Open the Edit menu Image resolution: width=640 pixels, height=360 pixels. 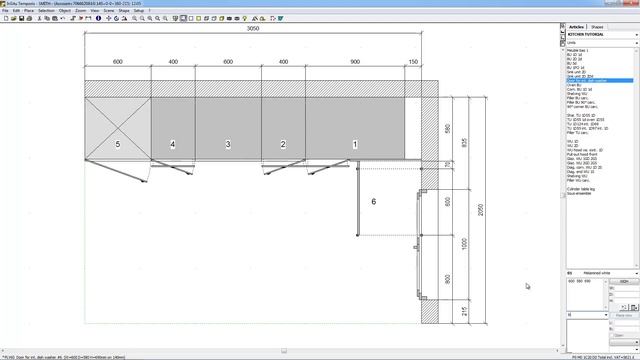pos(16,11)
